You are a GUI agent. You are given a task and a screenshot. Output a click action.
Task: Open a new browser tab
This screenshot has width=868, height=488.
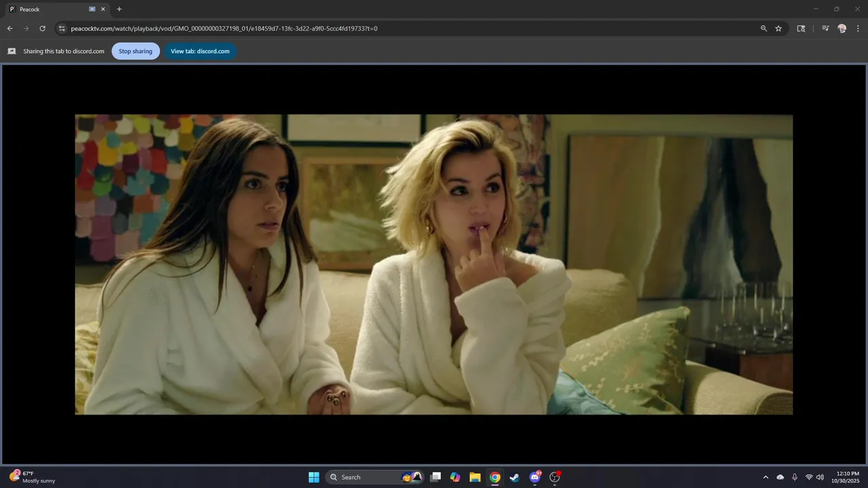[x=119, y=9]
